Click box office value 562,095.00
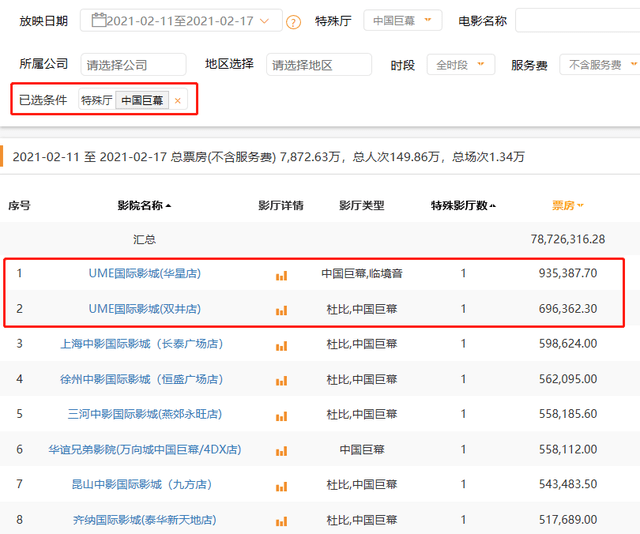This screenshot has width=640, height=534. point(568,379)
